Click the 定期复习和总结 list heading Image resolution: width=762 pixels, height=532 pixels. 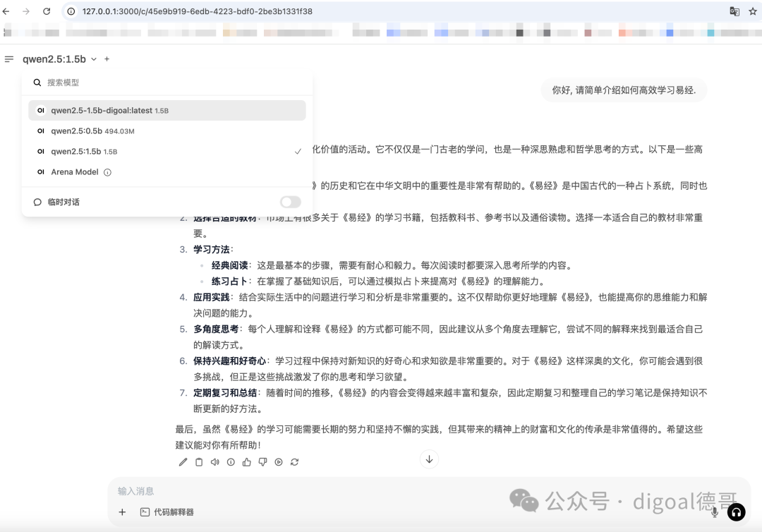(225, 392)
